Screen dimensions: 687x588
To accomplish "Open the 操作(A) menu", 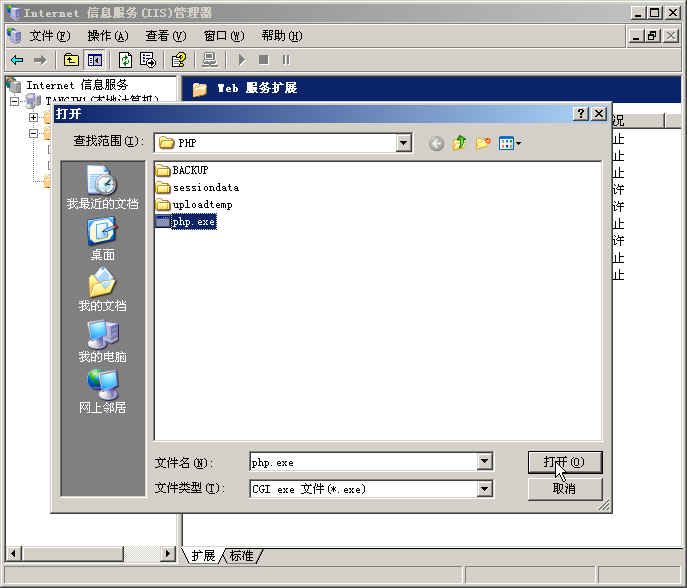I will click(107, 36).
